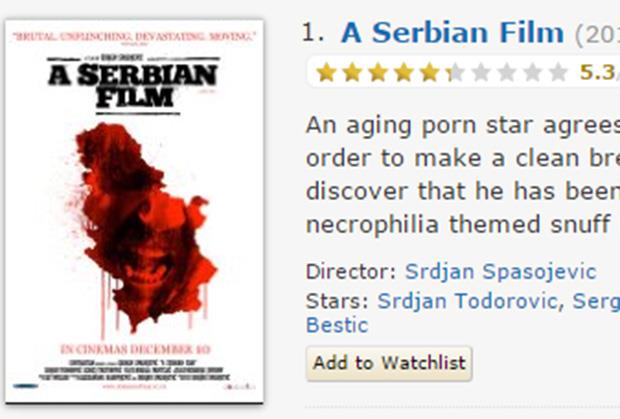Click the first rating star
Image resolution: width=620 pixels, height=419 pixels.
pos(325,72)
